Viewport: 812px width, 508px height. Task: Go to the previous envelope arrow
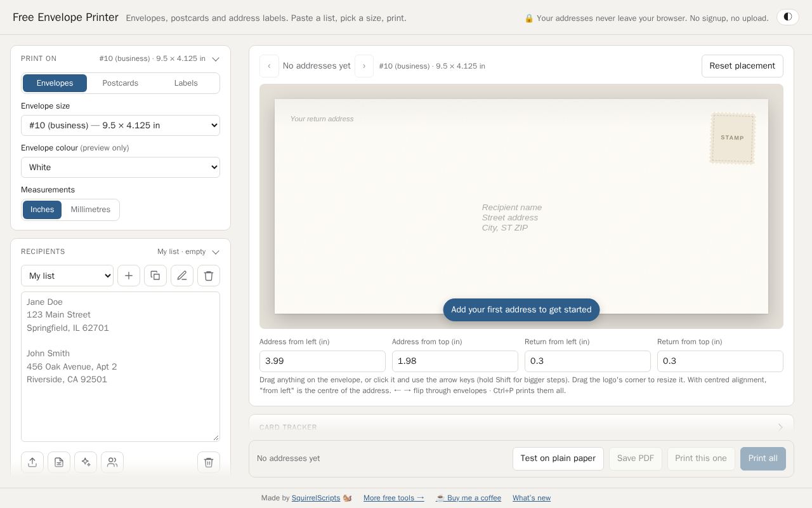pyautogui.click(x=269, y=66)
